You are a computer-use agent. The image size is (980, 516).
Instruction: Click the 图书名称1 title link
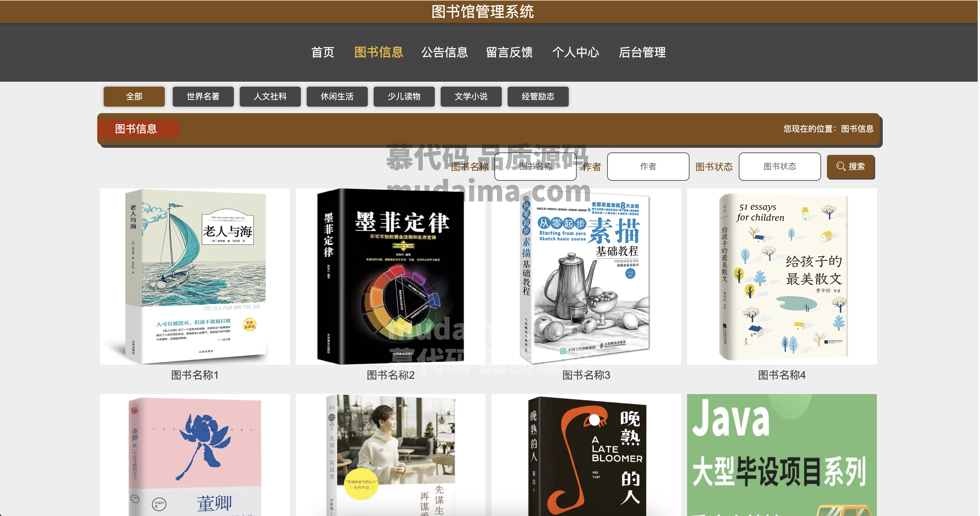pos(195,375)
